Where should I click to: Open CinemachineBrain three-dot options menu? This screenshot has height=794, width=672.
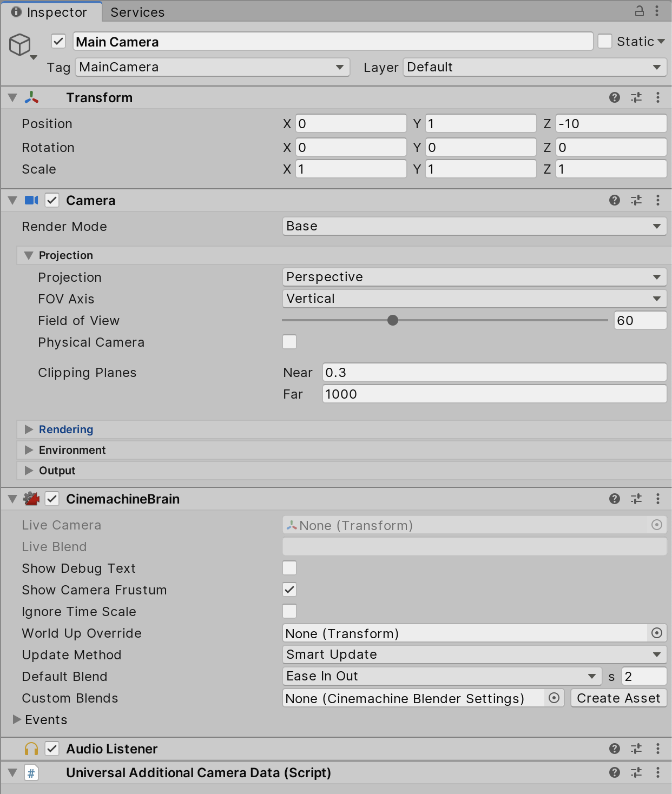657,499
